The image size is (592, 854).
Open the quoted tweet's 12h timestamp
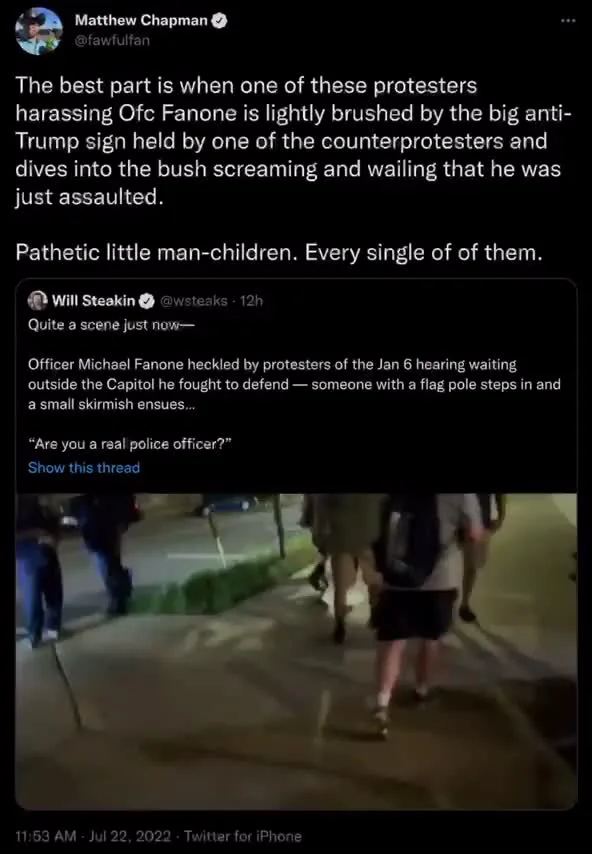252,301
